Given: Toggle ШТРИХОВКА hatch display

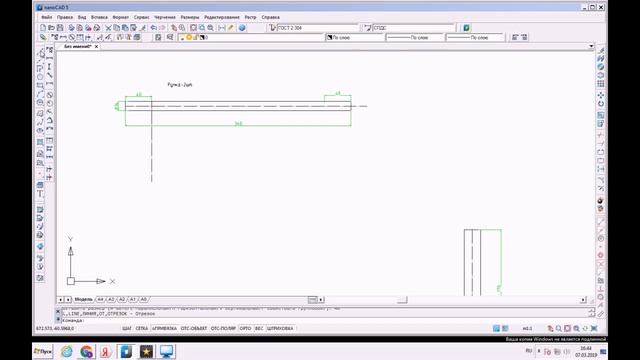Looking at the screenshot, I should [280, 328].
